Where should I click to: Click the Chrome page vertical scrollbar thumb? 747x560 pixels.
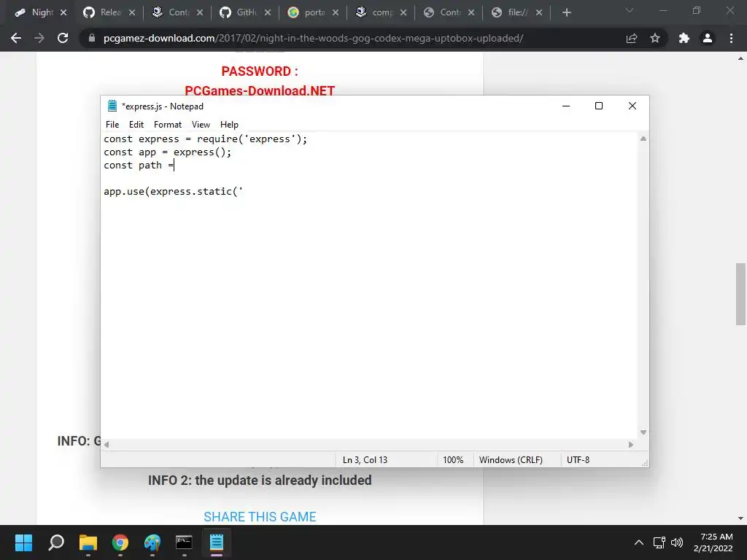click(740, 294)
